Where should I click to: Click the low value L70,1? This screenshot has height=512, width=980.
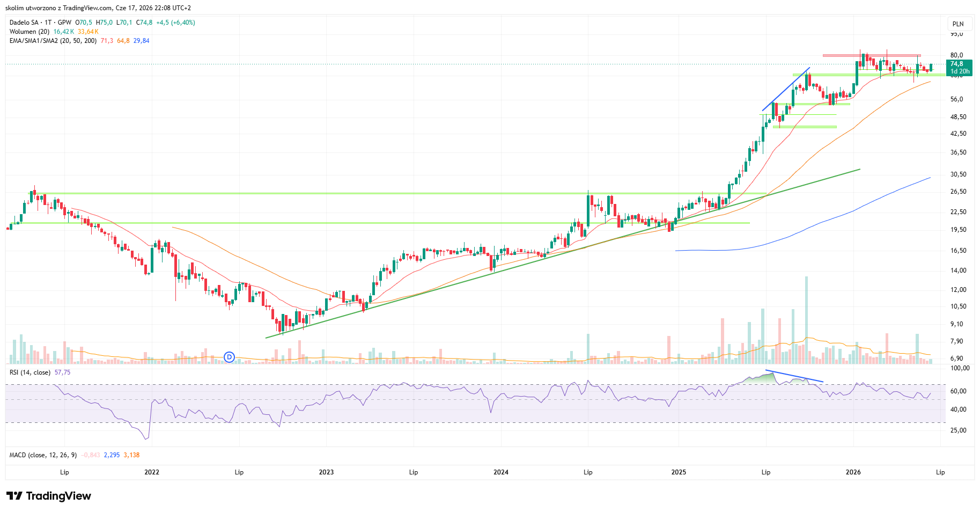point(124,23)
